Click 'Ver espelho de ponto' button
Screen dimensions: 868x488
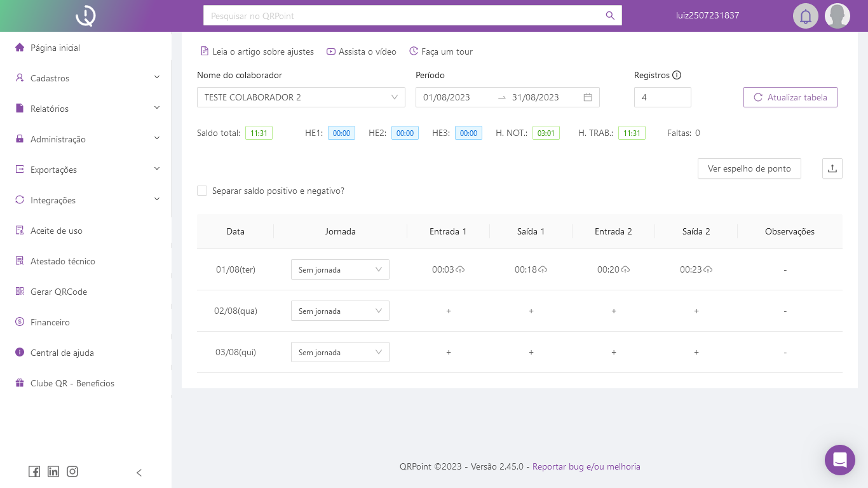[x=749, y=168]
